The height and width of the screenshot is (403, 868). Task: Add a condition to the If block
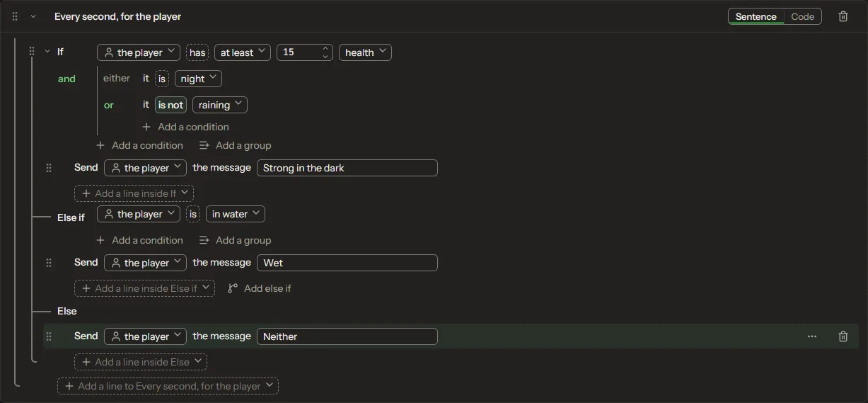point(139,145)
